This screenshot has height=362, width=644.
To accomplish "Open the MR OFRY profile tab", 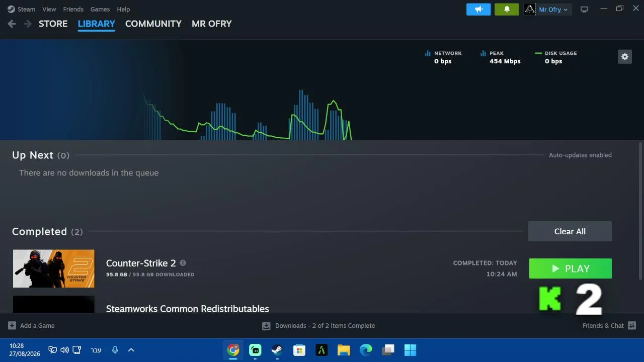I will point(212,24).
